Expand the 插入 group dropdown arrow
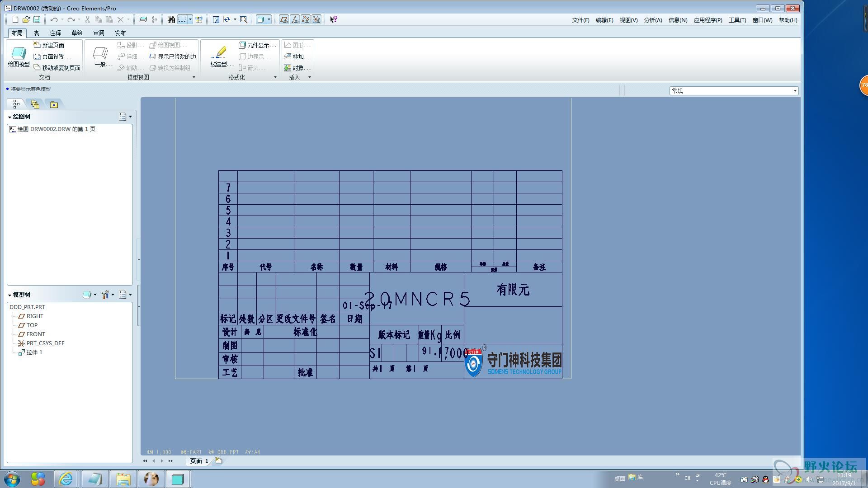The width and height of the screenshot is (868, 488). pyautogui.click(x=310, y=77)
